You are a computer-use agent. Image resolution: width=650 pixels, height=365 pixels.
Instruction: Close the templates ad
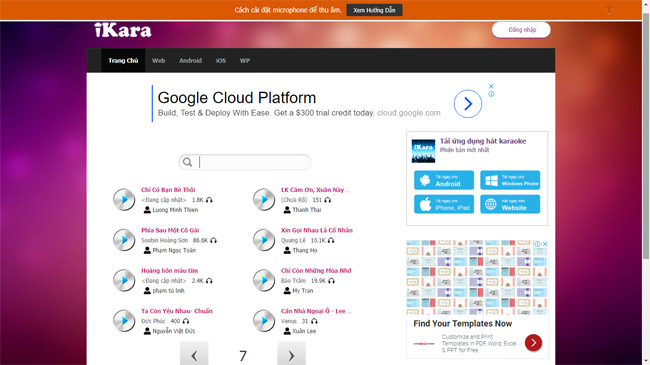545,244
